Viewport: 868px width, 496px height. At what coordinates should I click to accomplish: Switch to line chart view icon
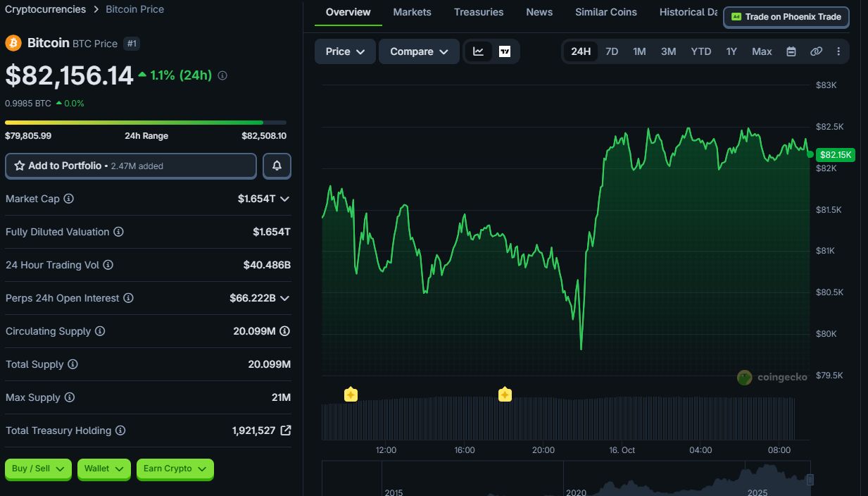[x=479, y=51]
